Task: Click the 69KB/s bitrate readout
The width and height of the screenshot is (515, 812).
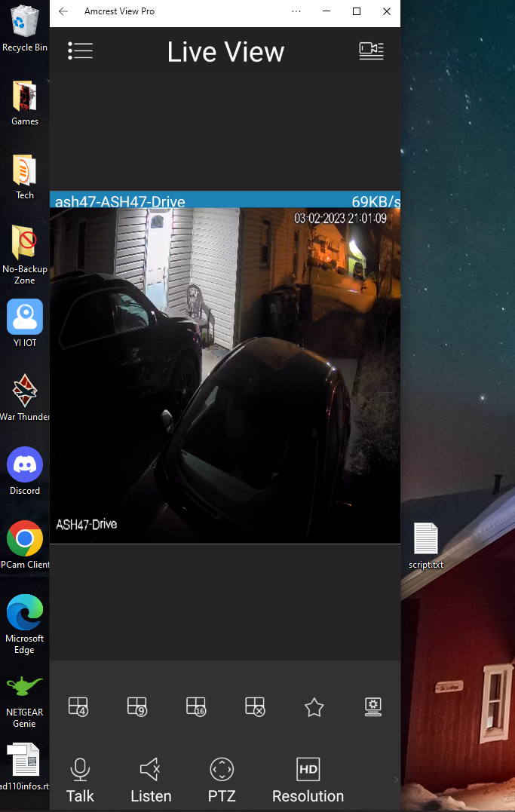Action: coord(376,201)
